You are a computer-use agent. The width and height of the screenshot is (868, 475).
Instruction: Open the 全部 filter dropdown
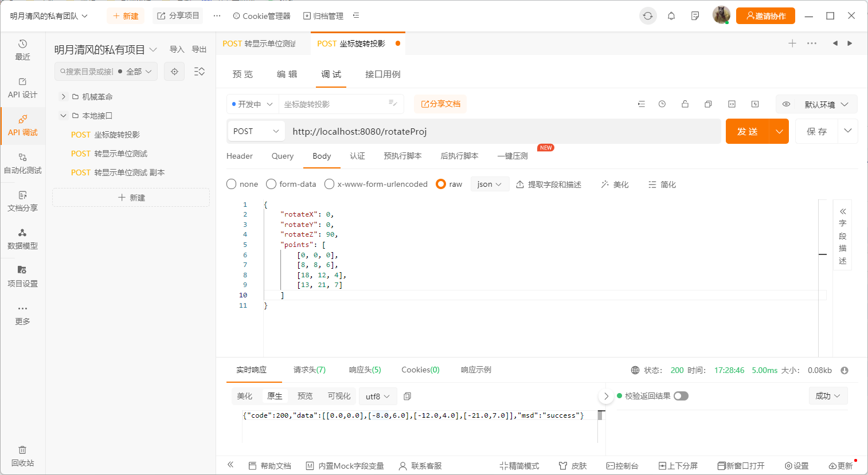click(x=138, y=72)
